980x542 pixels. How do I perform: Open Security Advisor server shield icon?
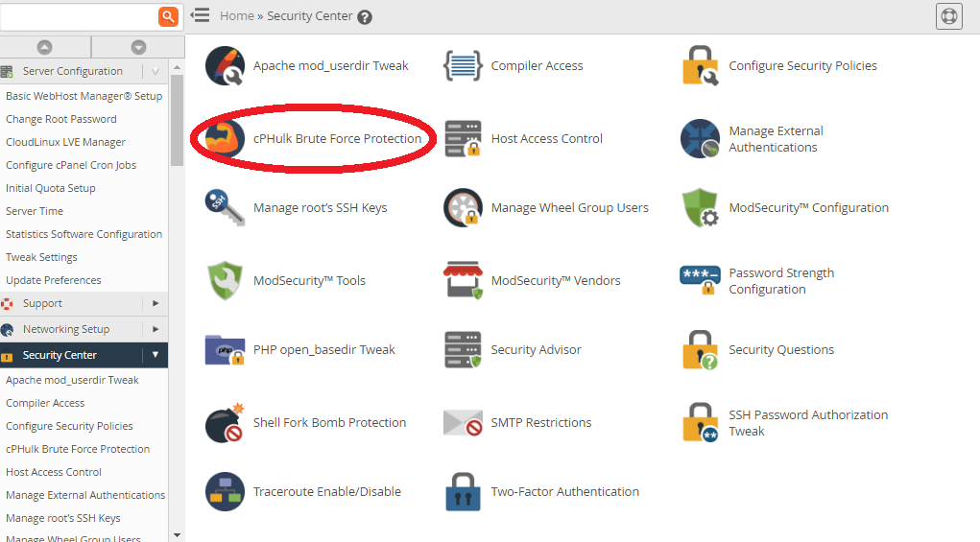tap(464, 350)
